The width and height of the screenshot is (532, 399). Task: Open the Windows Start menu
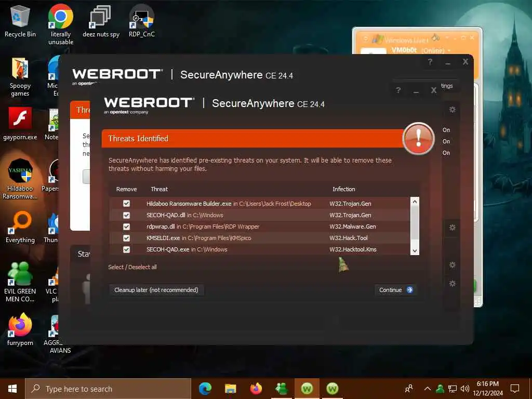click(x=12, y=389)
